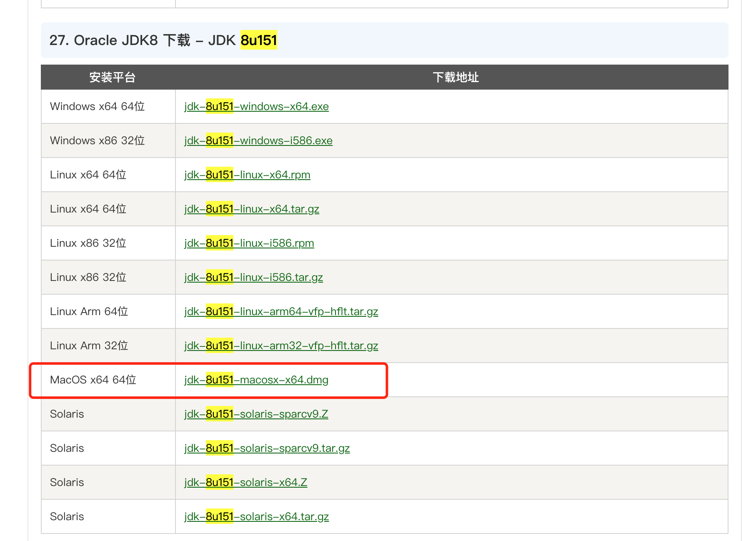Click the jdk-8u151-solaris-x64.Z link
The width and height of the screenshot is (756, 541).
[x=246, y=483]
